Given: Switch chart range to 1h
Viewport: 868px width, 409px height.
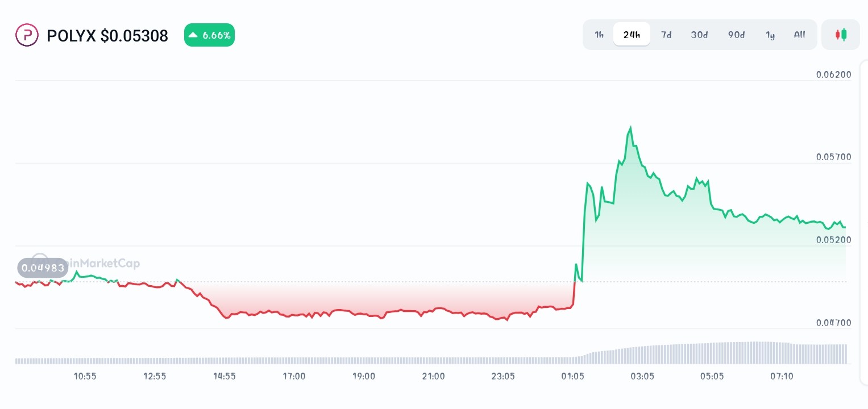Looking at the screenshot, I should pos(599,35).
